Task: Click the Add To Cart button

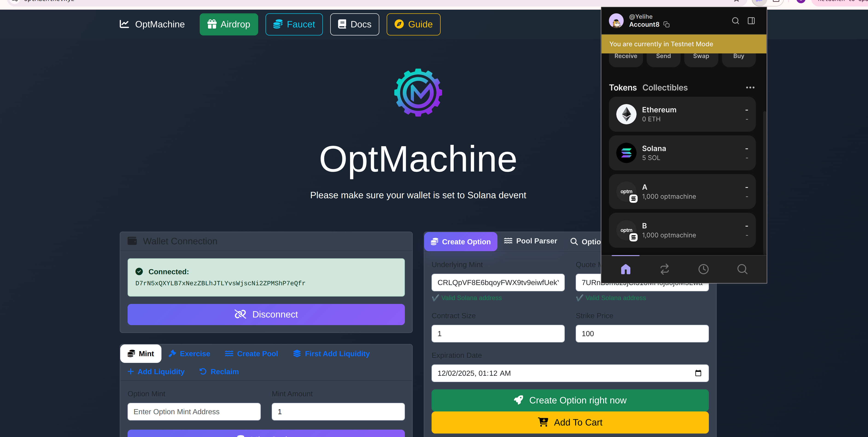Action: click(570, 422)
